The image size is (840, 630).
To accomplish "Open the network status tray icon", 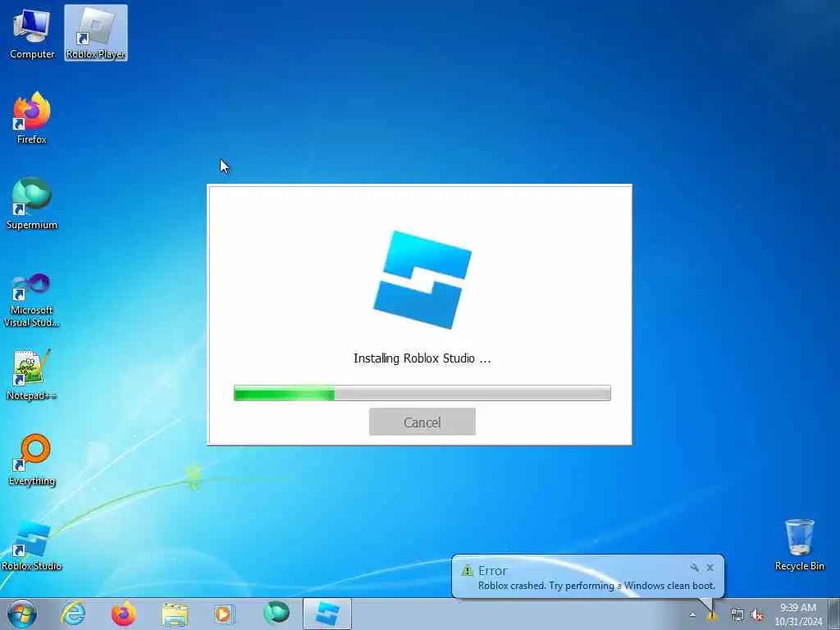I will [737, 615].
